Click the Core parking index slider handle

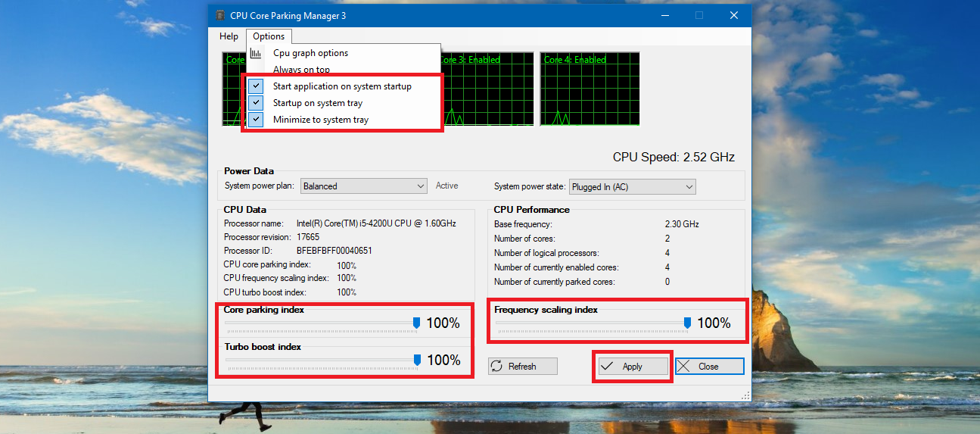[x=416, y=323]
